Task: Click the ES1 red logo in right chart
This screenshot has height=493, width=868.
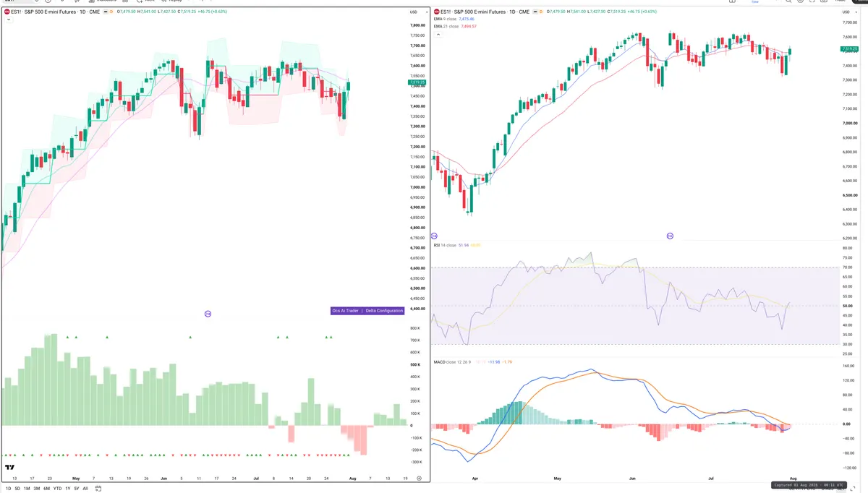Action: click(x=436, y=12)
